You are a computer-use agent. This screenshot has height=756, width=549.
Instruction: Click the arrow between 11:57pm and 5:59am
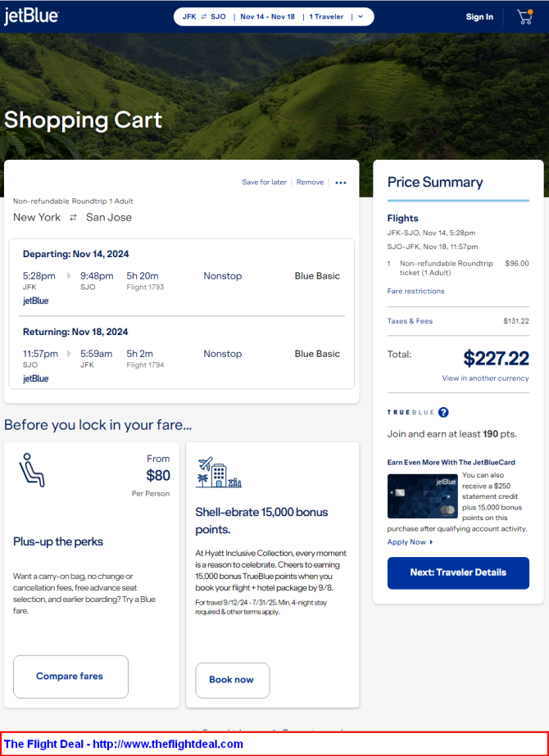pyautogui.click(x=69, y=353)
